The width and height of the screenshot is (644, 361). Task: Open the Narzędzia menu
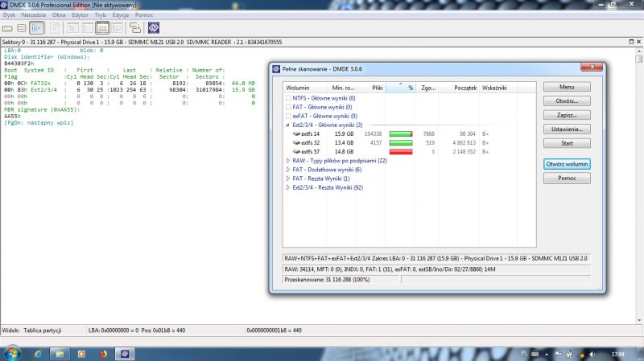(x=33, y=14)
